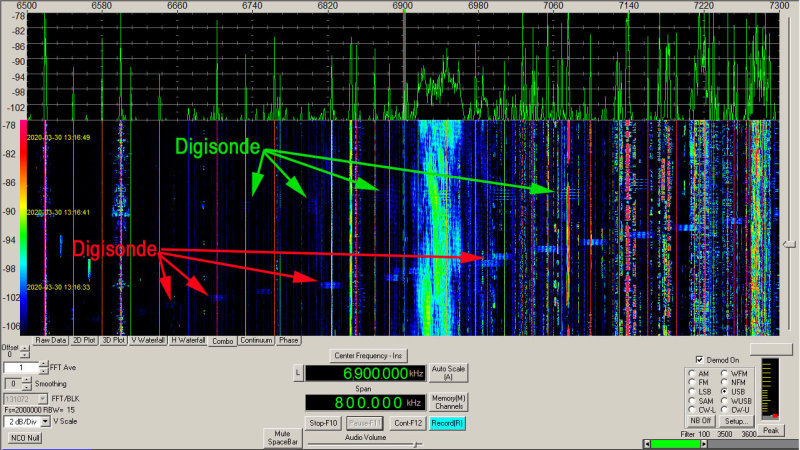This screenshot has width=800, height=450.
Task: Click the 800.000 kHz span display
Action: [x=365, y=403]
